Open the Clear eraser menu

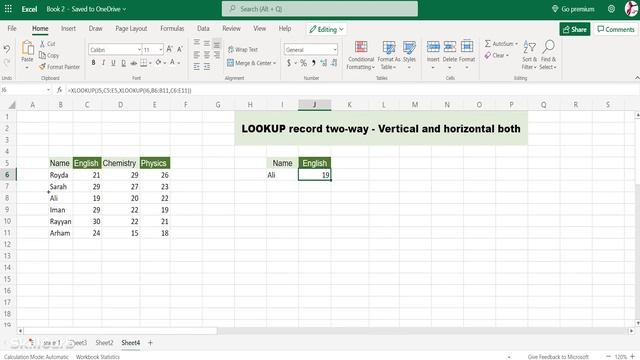(x=496, y=55)
